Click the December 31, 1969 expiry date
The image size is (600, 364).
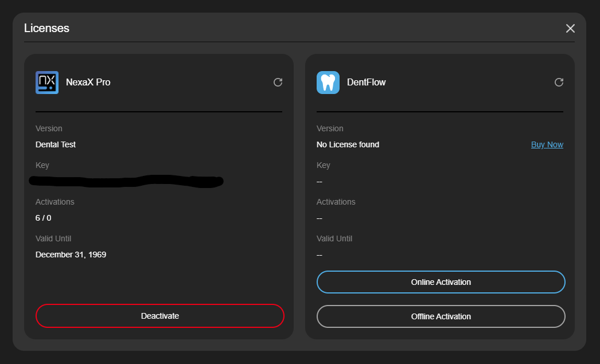[71, 255]
